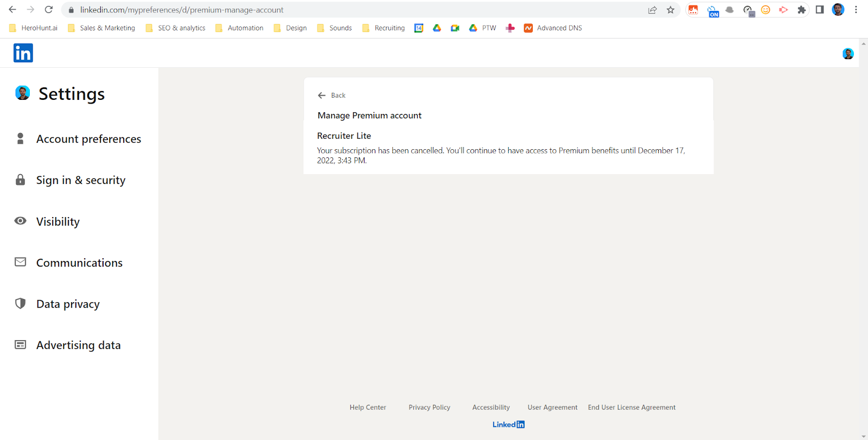This screenshot has width=868, height=440.
Task: Open Chrome three-dot menu
Action: (856, 10)
